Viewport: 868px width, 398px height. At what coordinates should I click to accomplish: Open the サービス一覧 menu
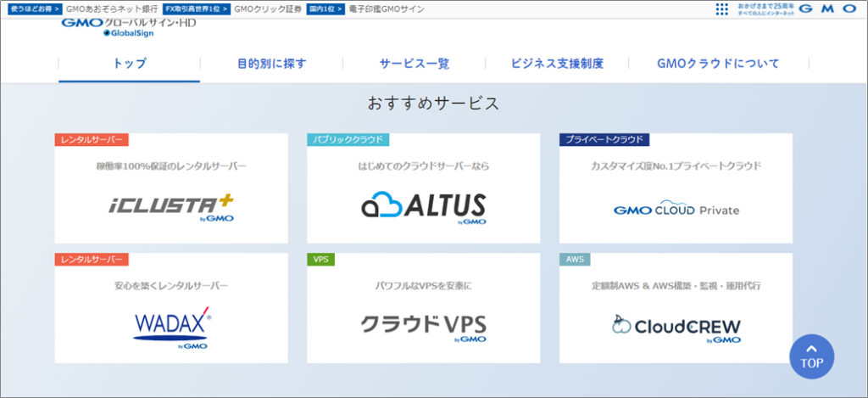tap(414, 63)
